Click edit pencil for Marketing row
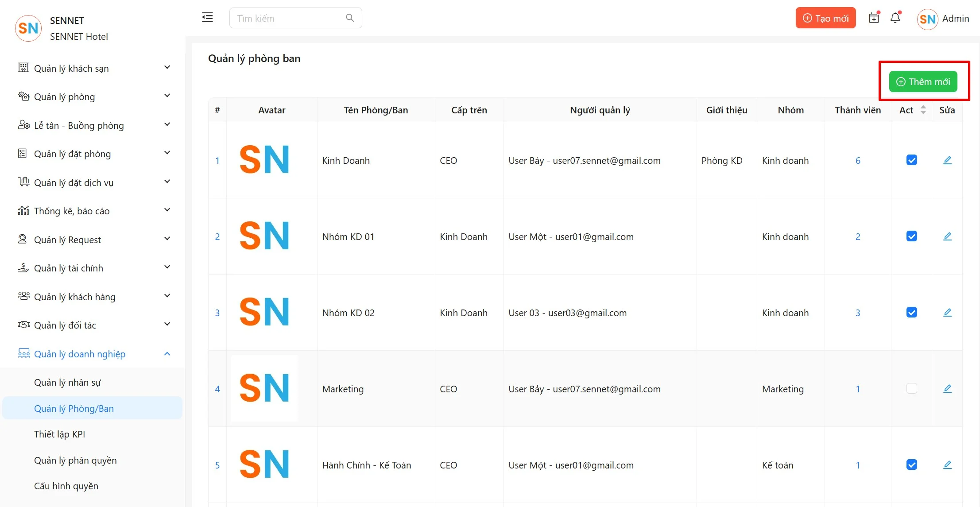Viewport: 980px width, 507px height. (947, 389)
